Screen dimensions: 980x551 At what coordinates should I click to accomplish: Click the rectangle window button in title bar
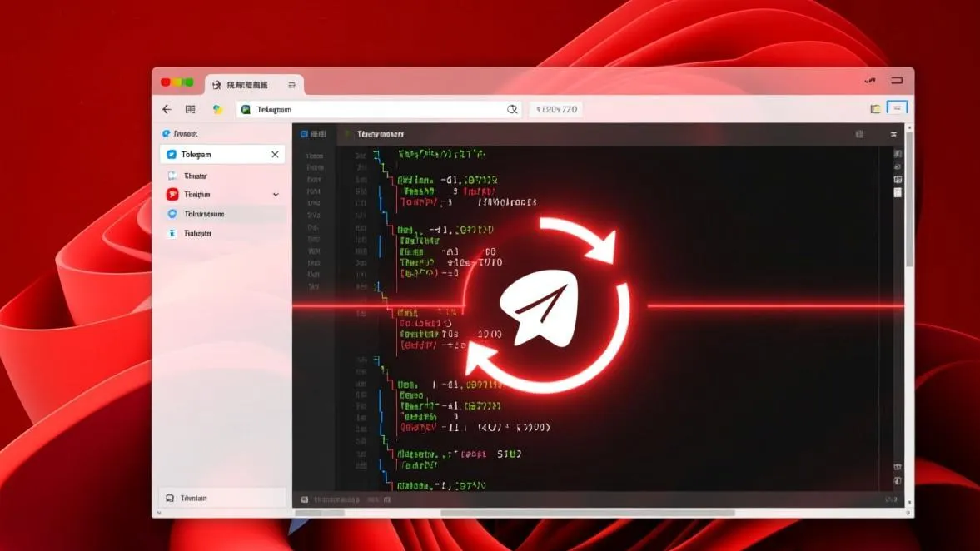(x=897, y=81)
